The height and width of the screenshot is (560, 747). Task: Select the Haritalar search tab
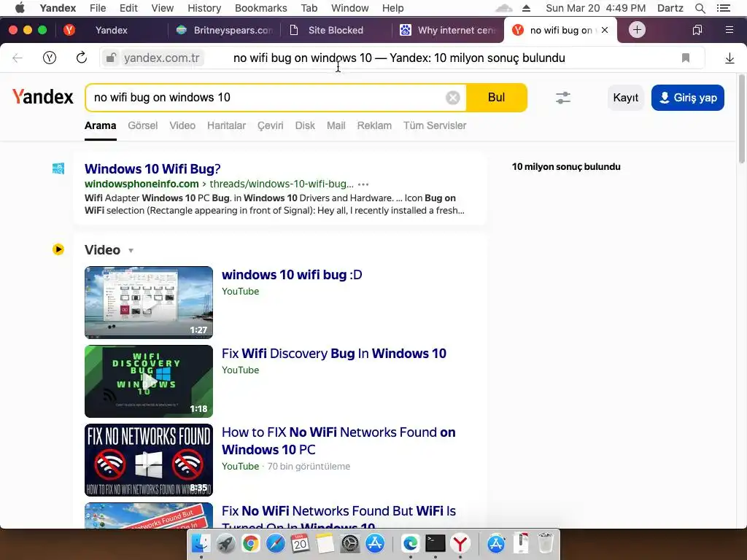coord(226,125)
